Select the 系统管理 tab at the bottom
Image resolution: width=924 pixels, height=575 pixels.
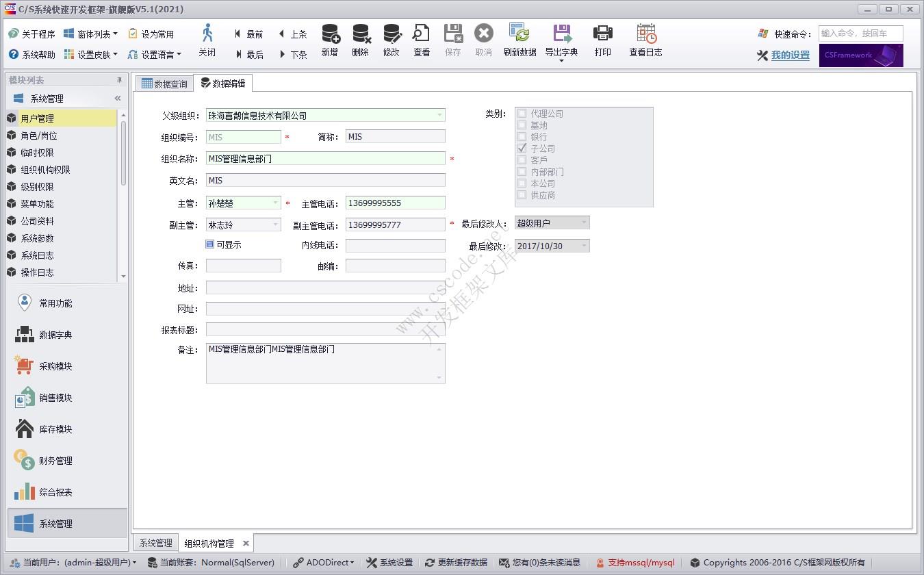click(x=155, y=542)
